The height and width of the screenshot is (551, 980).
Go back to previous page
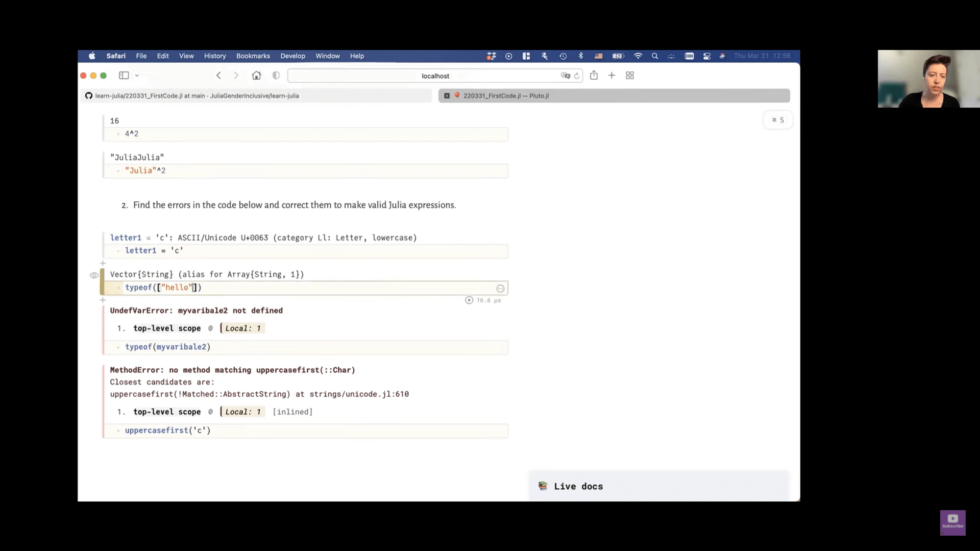click(x=219, y=75)
